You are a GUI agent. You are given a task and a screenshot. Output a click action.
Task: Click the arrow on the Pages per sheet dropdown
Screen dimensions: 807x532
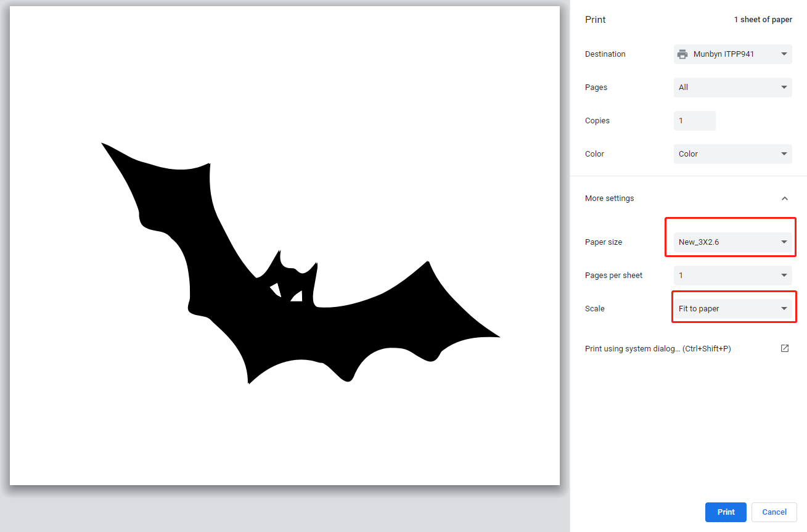click(784, 276)
